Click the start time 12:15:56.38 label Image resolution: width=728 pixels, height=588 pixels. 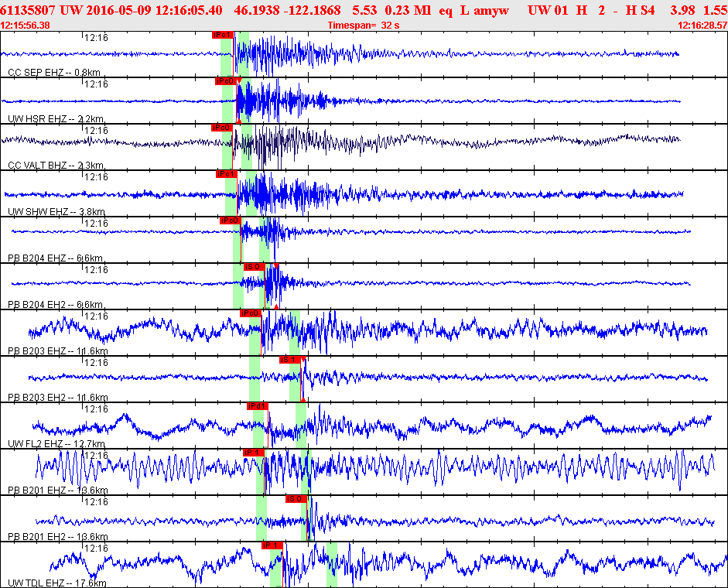point(26,26)
